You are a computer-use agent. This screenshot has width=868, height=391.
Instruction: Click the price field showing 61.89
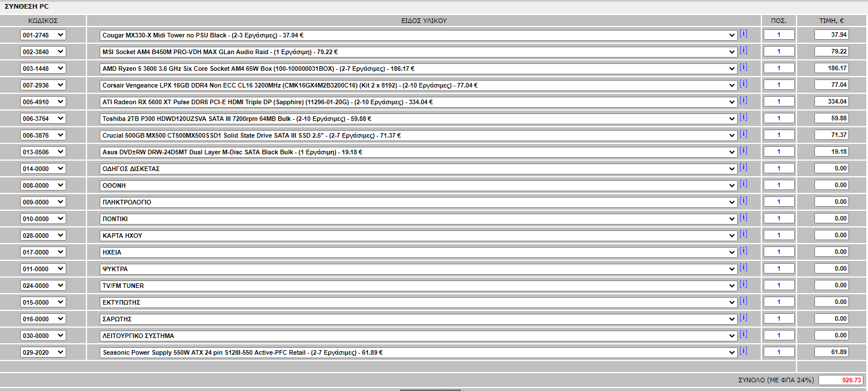(x=832, y=352)
